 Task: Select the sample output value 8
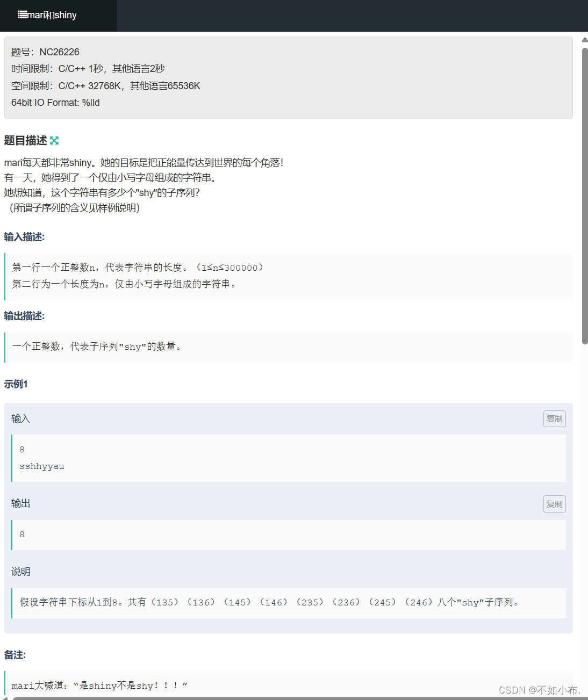(x=21, y=534)
